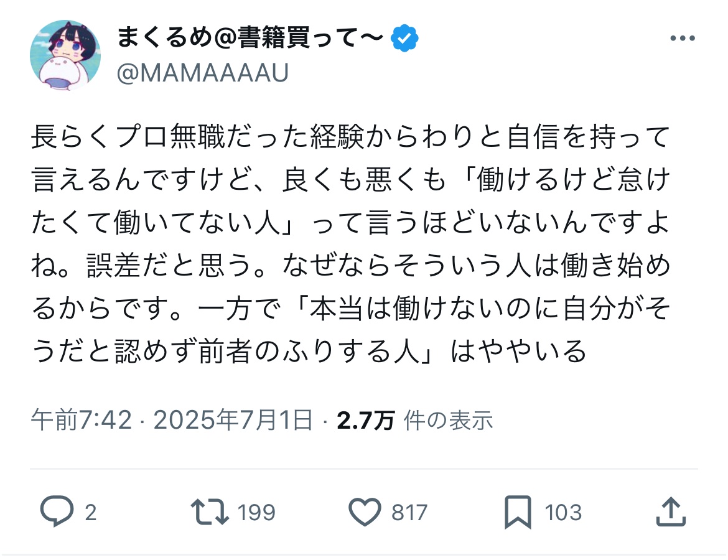Click the display name まくるめ@書籍買って〜
The image size is (728, 560).
250,37
